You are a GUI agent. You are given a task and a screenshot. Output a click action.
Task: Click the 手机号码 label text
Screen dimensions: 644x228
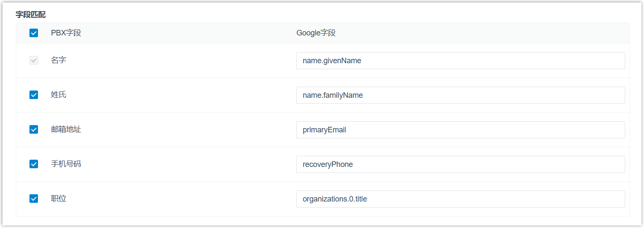click(x=66, y=164)
